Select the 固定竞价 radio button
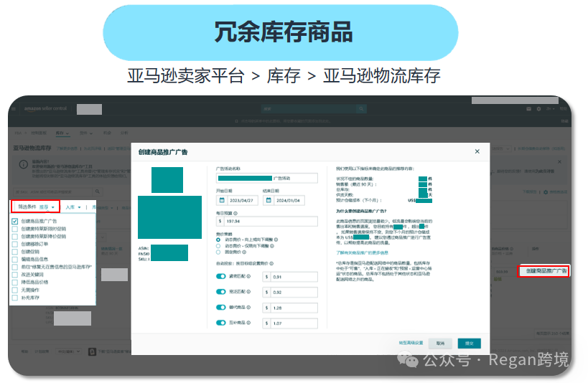This screenshot has height=383, width=588. click(x=218, y=252)
